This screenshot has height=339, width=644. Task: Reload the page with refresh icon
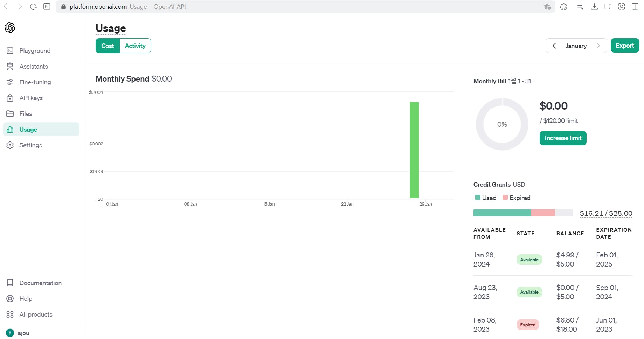click(34, 6)
